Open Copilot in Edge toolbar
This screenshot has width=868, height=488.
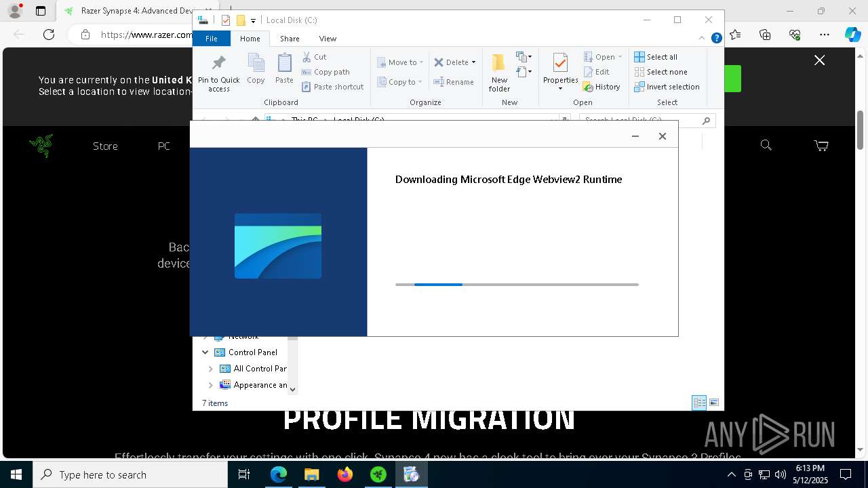[852, 35]
